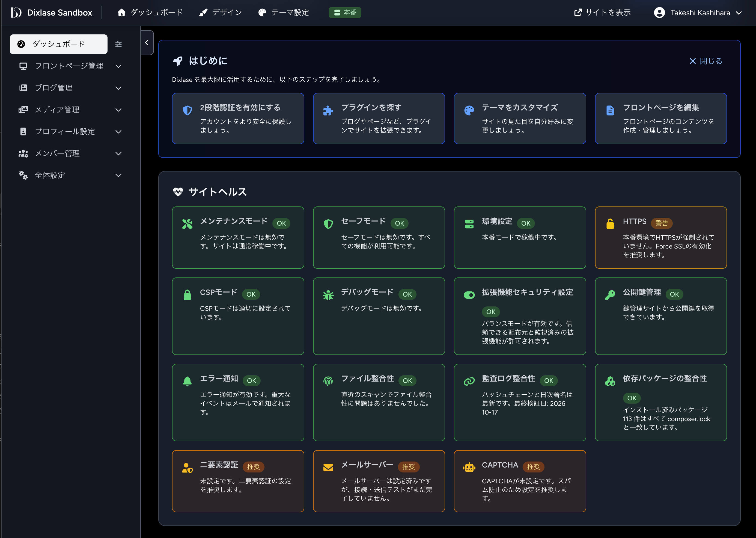Click the shield icon on セーフモード card
The width and height of the screenshot is (756, 538).
[x=328, y=224]
